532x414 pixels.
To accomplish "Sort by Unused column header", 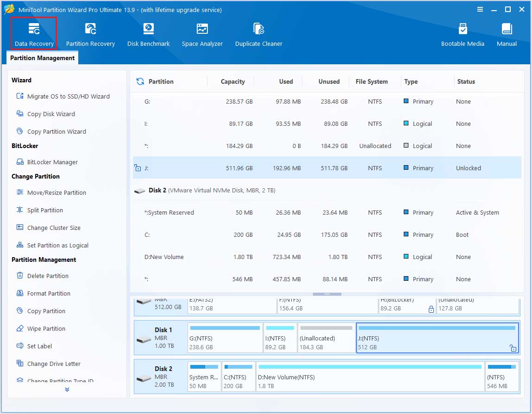I will [329, 82].
